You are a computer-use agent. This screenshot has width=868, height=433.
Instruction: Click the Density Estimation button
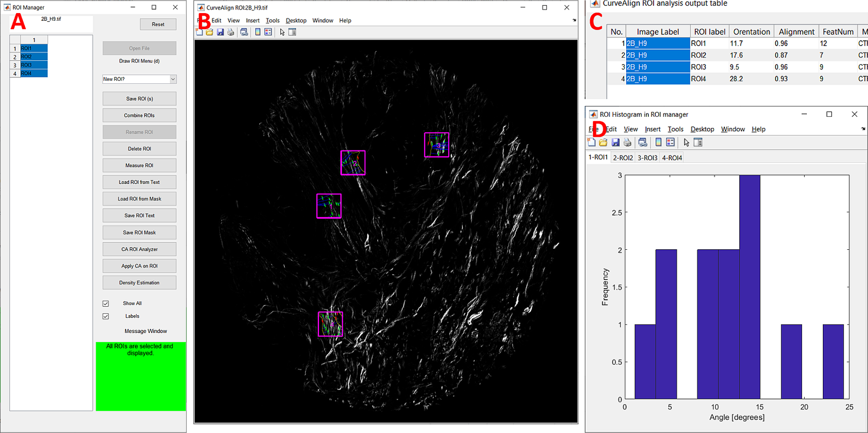click(139, 283)
